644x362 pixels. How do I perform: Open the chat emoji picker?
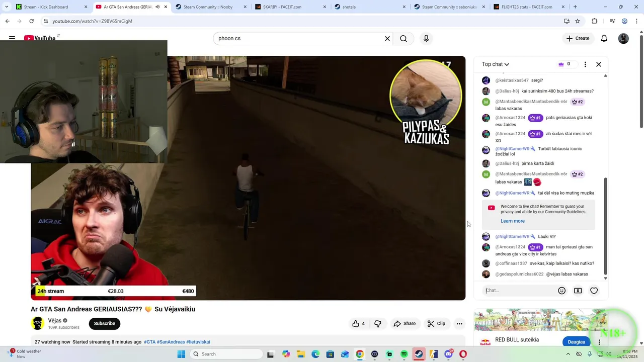562,291
